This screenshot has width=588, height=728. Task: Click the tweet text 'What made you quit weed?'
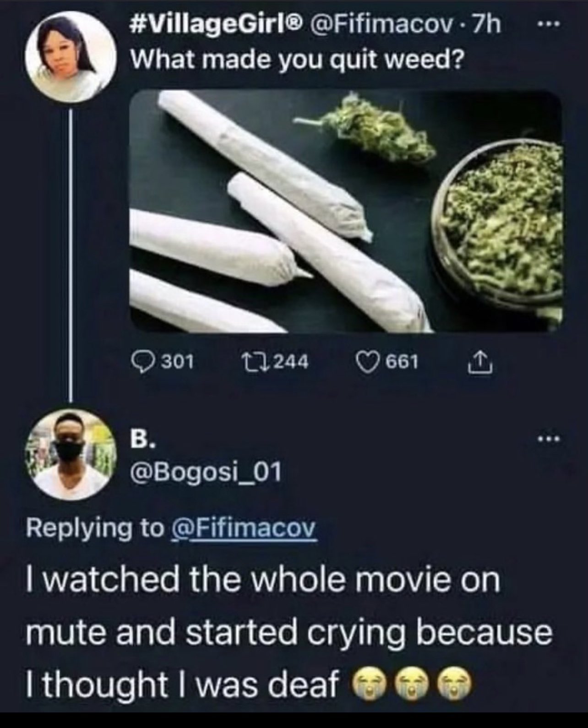297,60
